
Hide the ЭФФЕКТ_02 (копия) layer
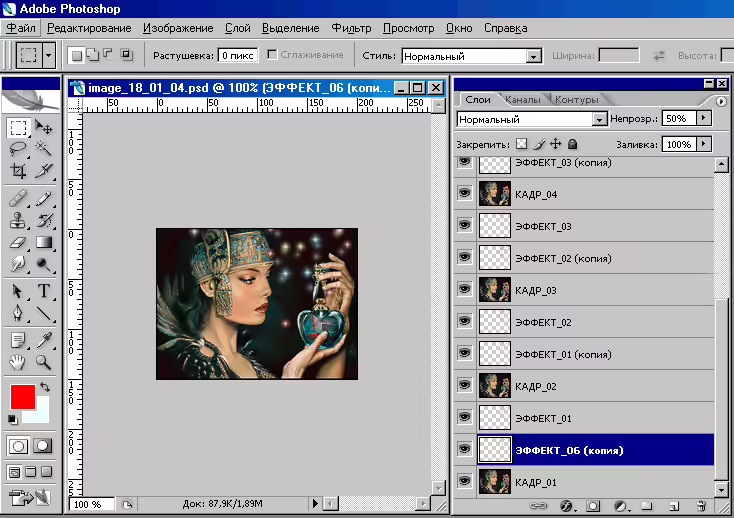pos(464,257)
